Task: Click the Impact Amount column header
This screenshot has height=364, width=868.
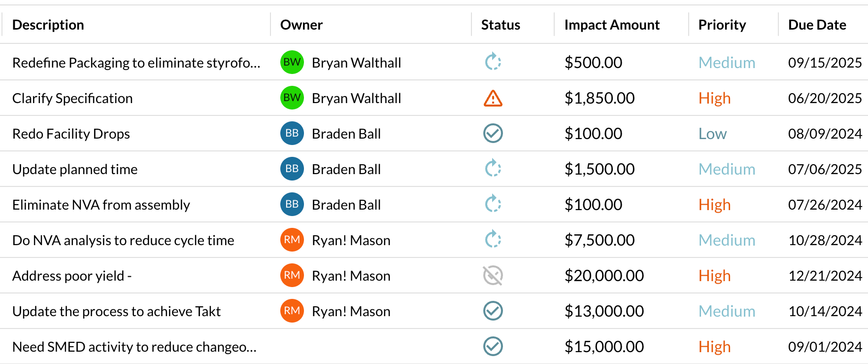Action: coord(611,25)
